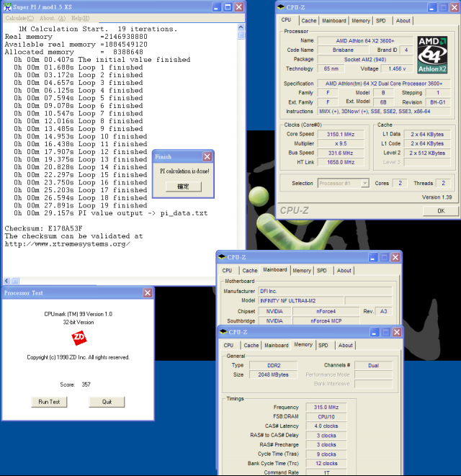Switch to SPD tab in top CPU-Z window
The image size is (461, 476).
coord(381,21)
